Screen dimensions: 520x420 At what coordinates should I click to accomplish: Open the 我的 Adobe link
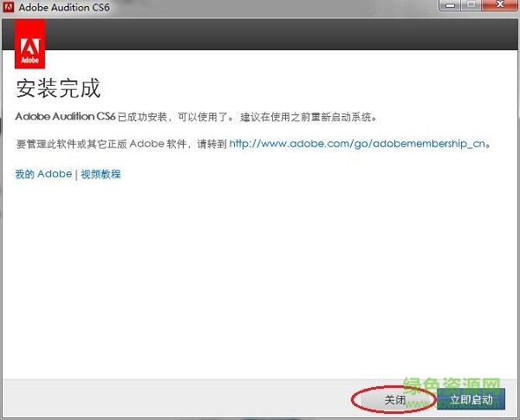tap(43, 174)
